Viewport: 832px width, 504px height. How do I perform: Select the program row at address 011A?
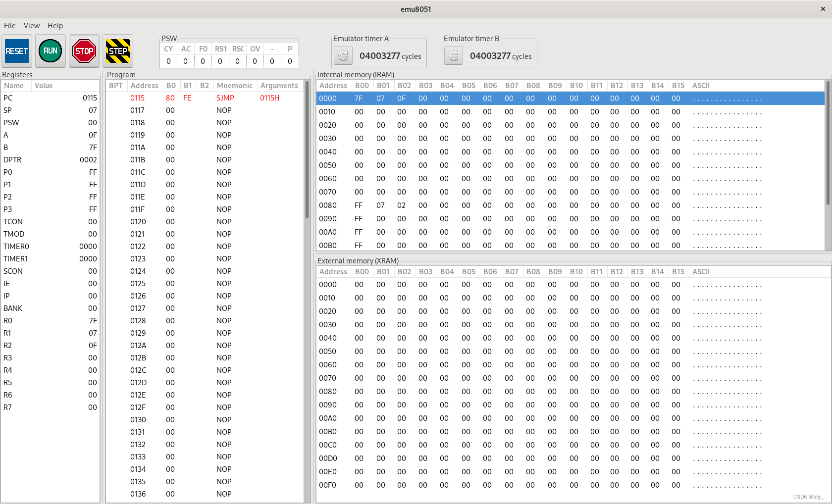(205, 148)
